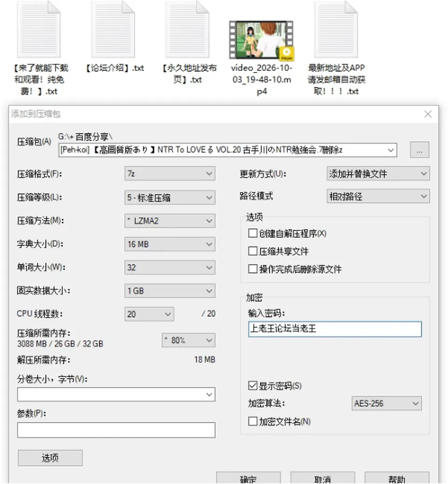Click the browse button with three dots

[419, 150]
